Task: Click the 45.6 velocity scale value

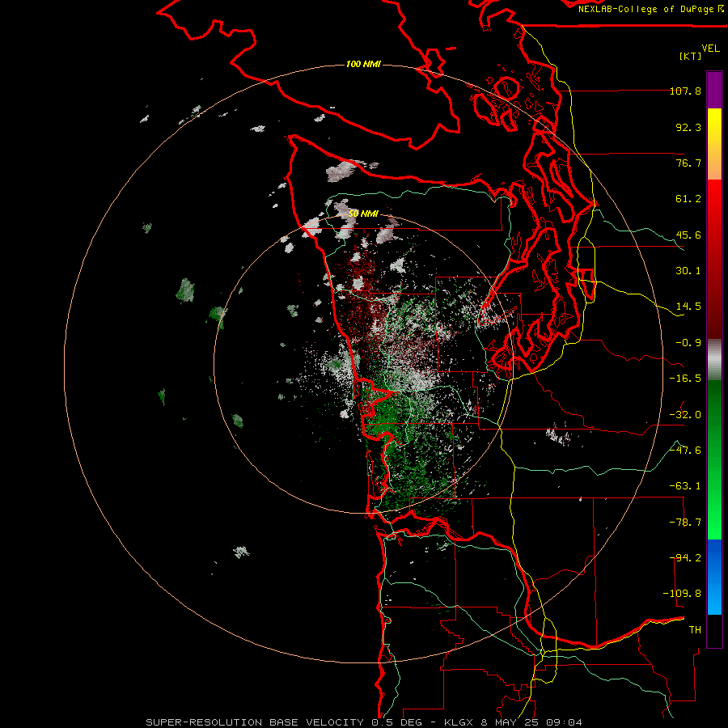Action: pos(688,235)
